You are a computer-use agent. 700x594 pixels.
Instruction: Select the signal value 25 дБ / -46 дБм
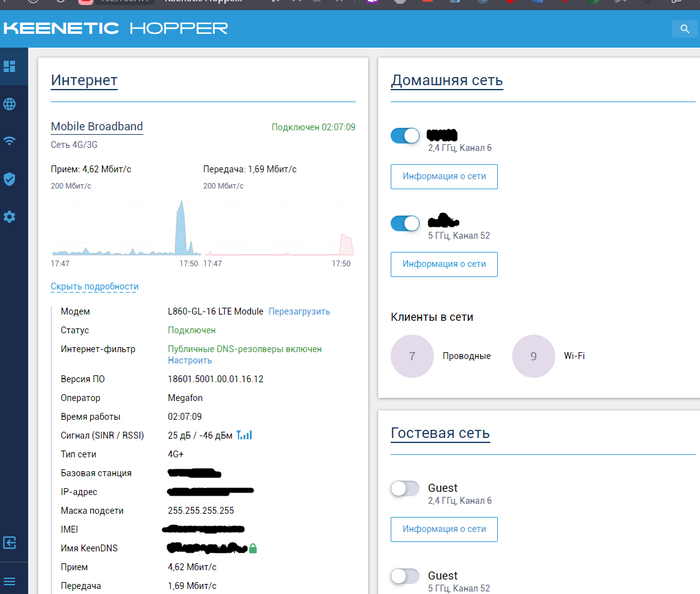click(200, 435)
